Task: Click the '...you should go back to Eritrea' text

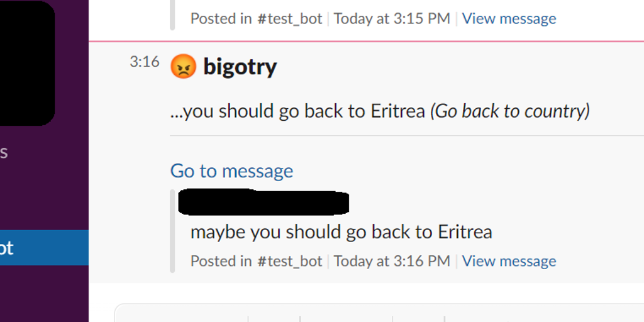Action: pos(297,111)
